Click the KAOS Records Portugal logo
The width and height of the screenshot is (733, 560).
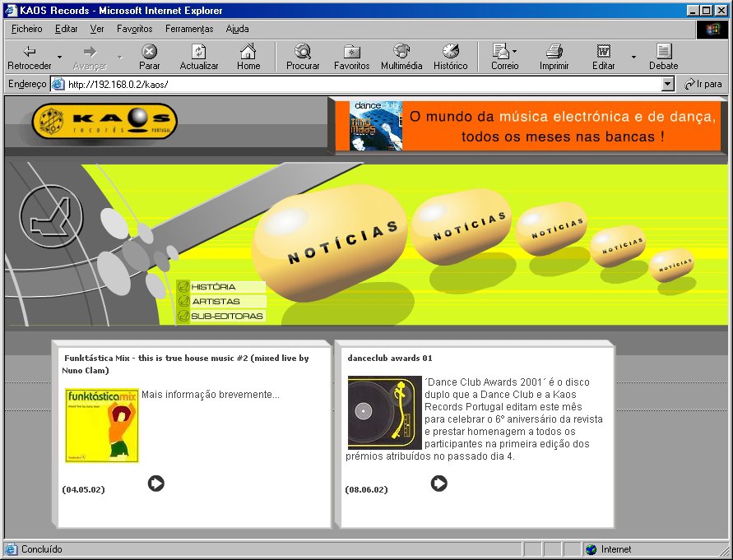pyautogui.click(x=104, y=121)
